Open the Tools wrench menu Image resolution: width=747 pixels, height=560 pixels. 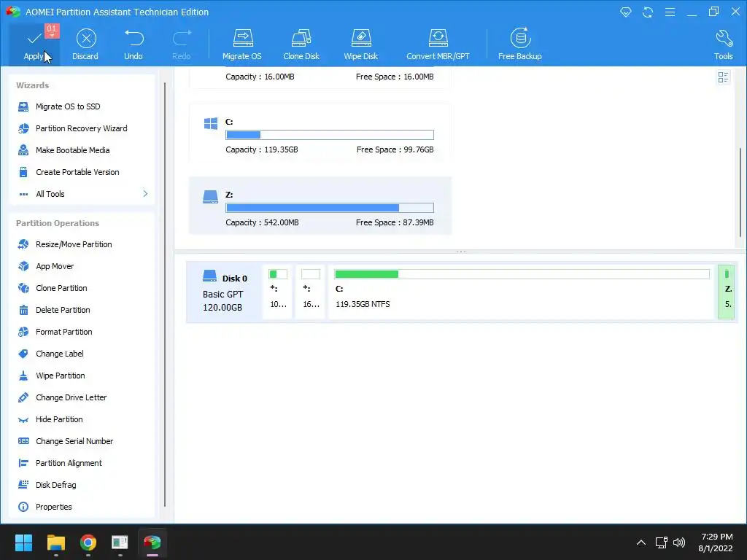coord(723,44)
